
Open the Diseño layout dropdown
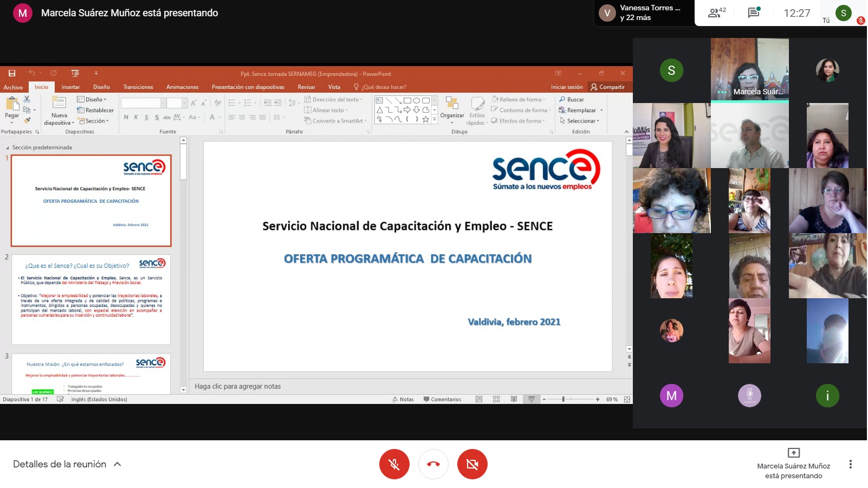(92, 100)
